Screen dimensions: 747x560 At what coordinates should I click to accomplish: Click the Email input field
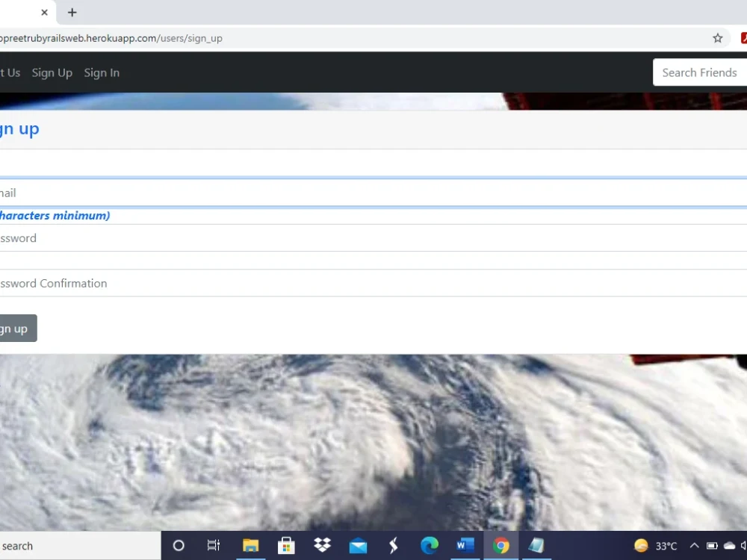[x=373, y=193]
